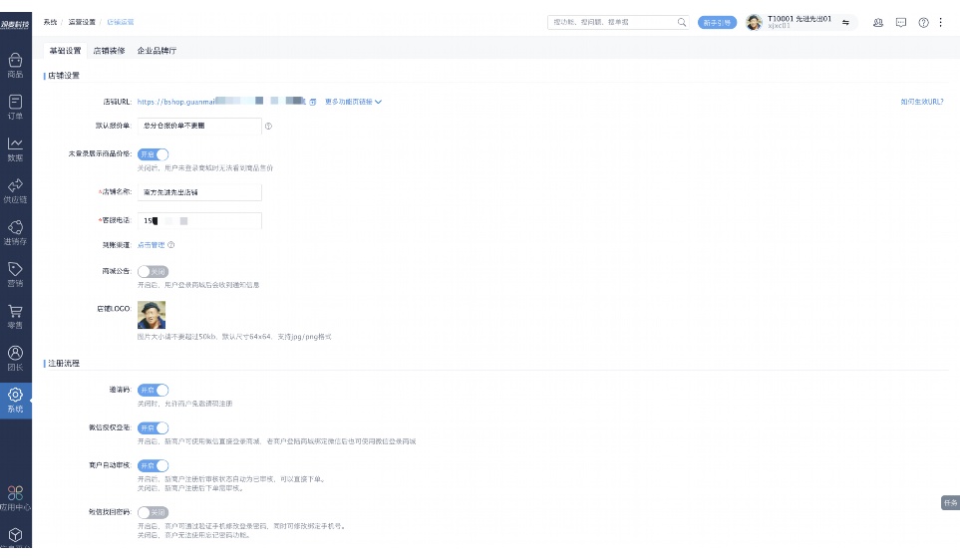Expand 更多功能页链接 dropdown
Screen dimensions: 960x560
pos(353,102)
